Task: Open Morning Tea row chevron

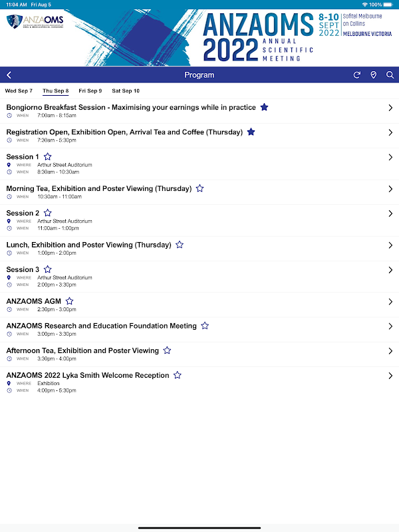Action: (390, 189)
